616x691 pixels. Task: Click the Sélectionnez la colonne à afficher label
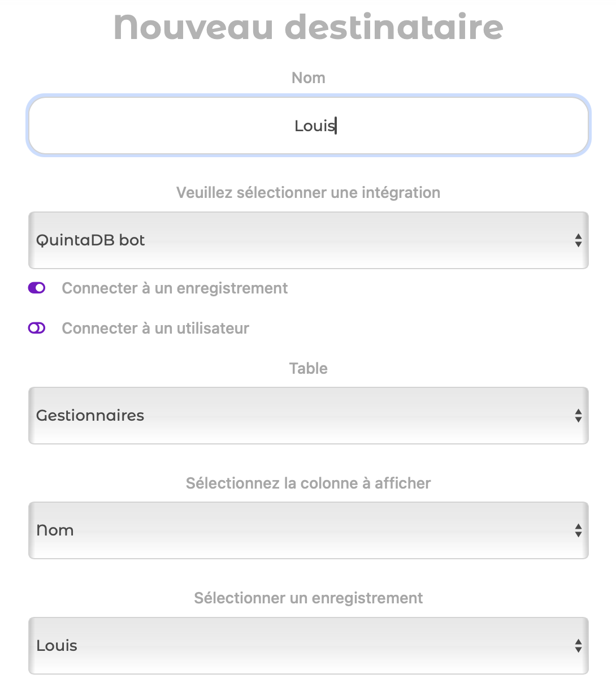(309, 483)
